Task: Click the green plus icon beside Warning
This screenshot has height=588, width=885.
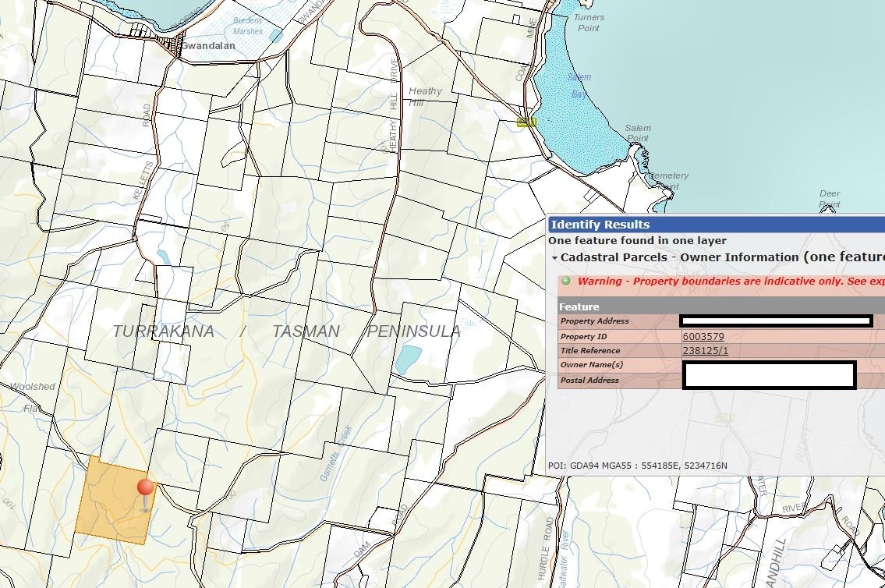Action: (566, 281)
